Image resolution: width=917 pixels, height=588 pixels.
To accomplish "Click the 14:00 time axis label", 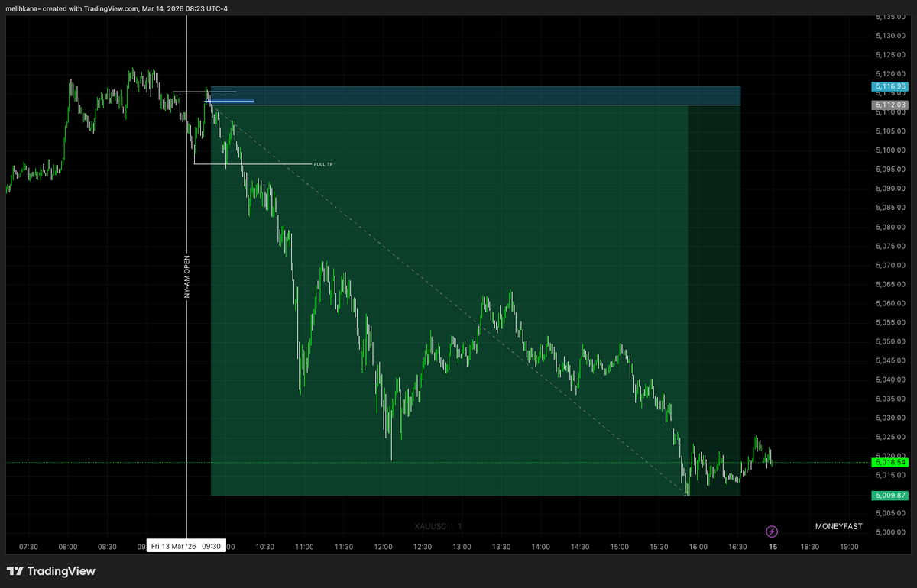I will [540, 547].
